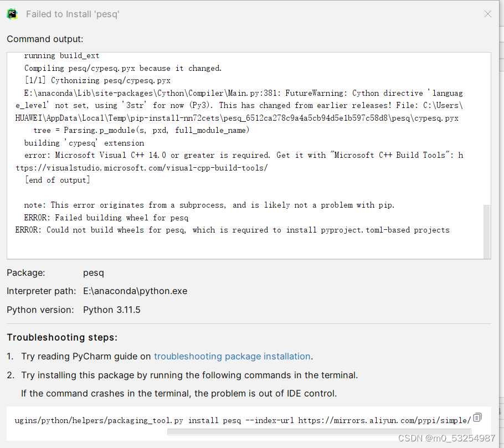
Task: Click the 'Troubleshooting steps:' heading
Action: point(62,337)
